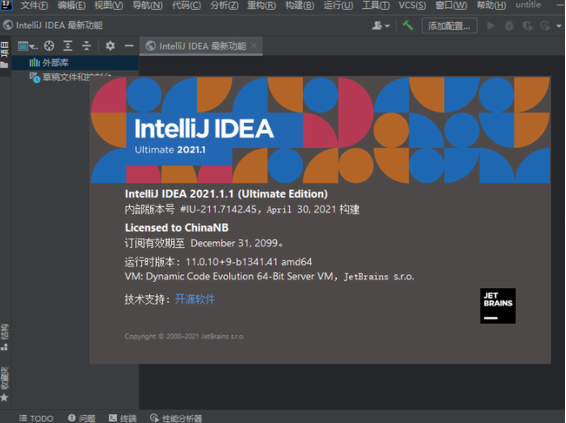
Task: Click the December 31, 2099 expiry text
Action: (x=234, y=243)
